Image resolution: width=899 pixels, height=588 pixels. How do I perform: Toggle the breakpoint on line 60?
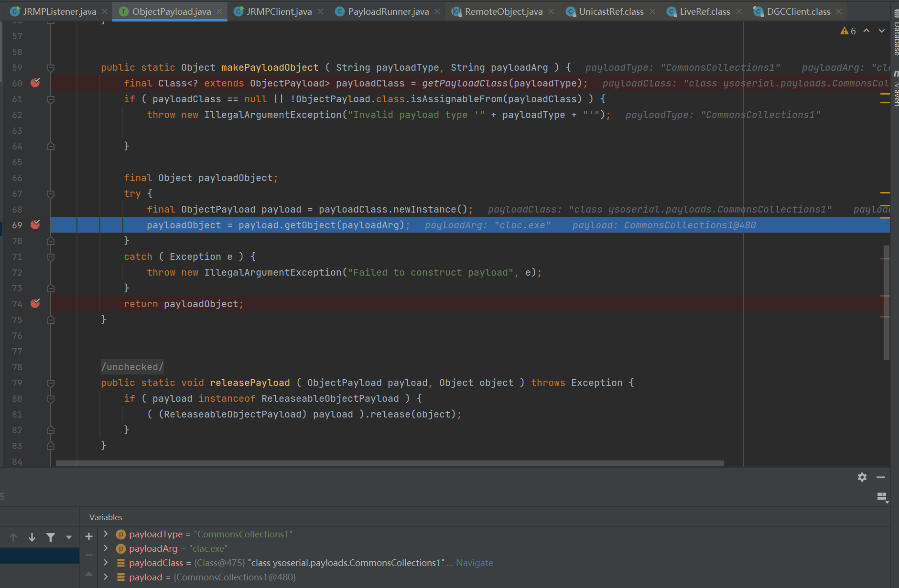click(x=35, y=83)
